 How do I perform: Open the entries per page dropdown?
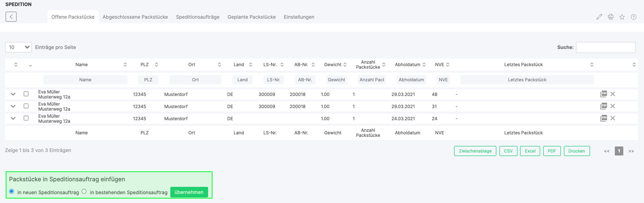18,47
